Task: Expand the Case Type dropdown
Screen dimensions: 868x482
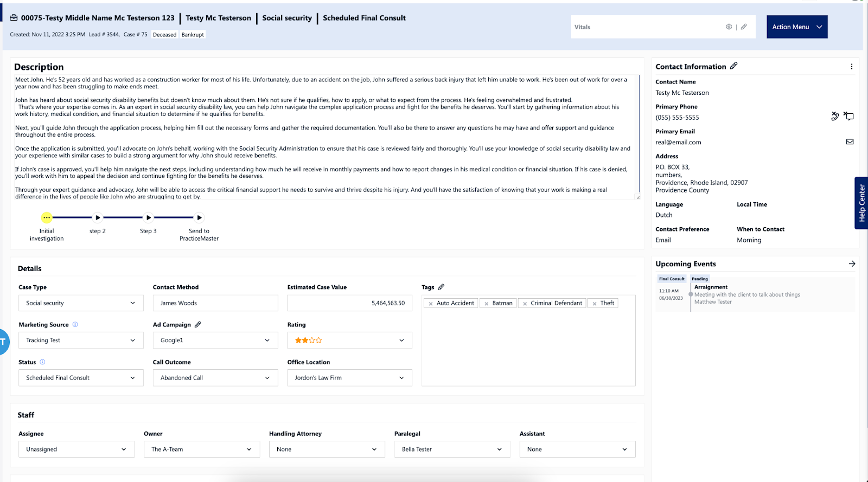Action: (x=81, y=303)
